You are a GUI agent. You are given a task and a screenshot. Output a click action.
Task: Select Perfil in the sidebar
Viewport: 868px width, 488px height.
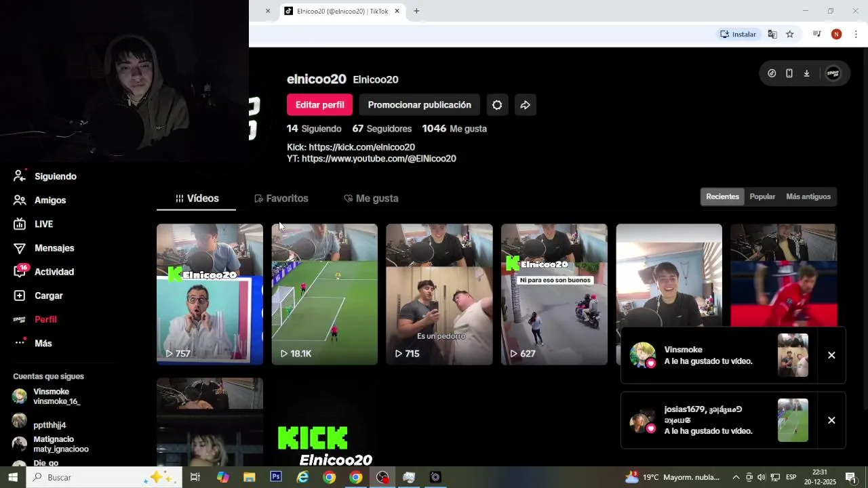pos(35,319)
